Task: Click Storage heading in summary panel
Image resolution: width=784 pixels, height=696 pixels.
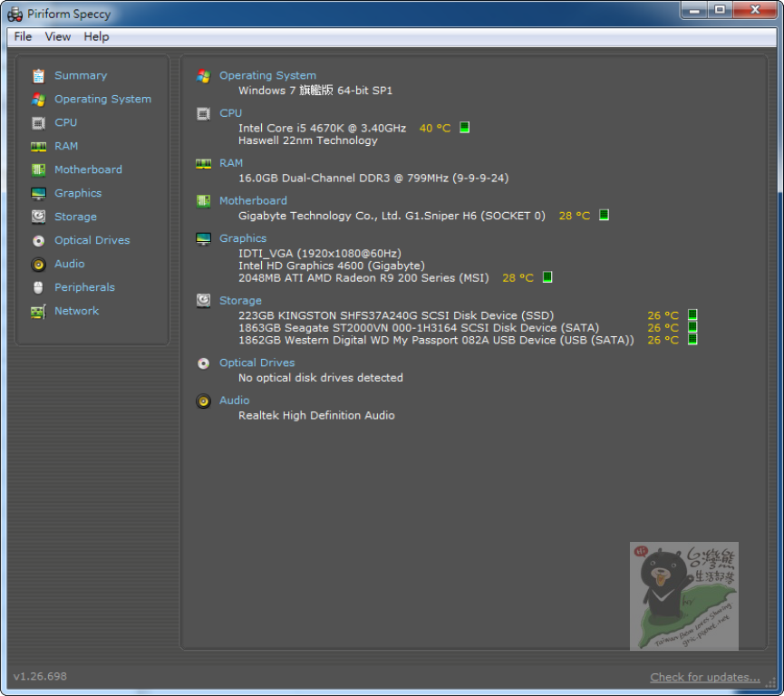Action: coord(240,301)
